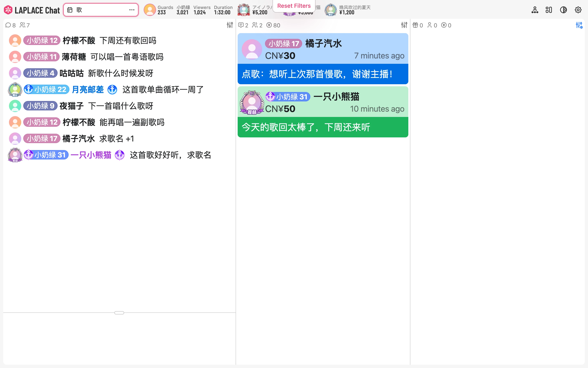
Task: Click the superchat message count icon
Action: tap(241, 25)
